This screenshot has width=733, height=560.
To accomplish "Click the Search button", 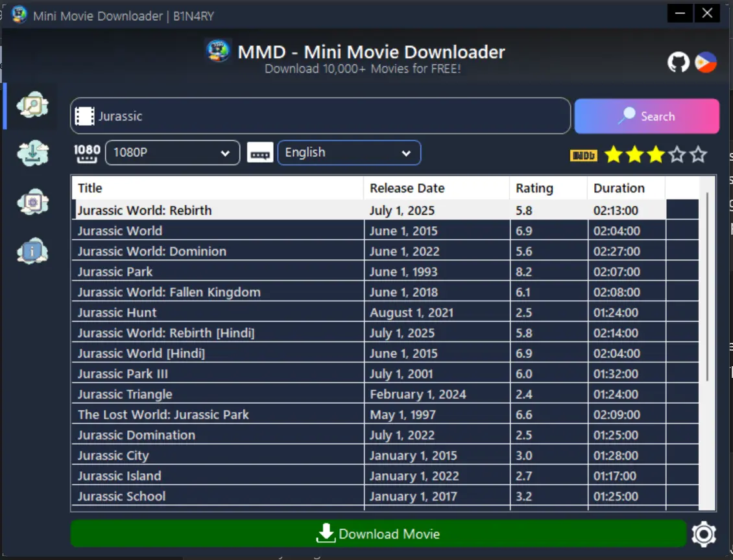I will pyautogui.click(x=647, y=116).
